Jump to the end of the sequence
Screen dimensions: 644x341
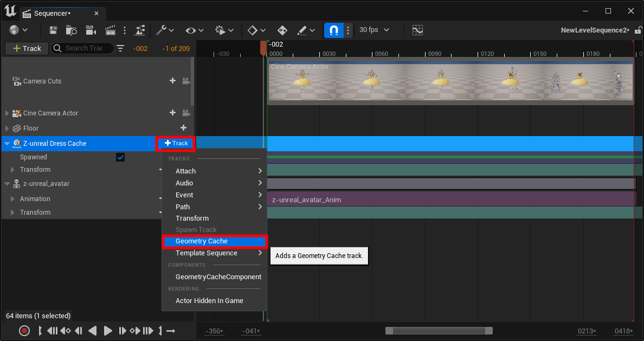click(149, 331)
